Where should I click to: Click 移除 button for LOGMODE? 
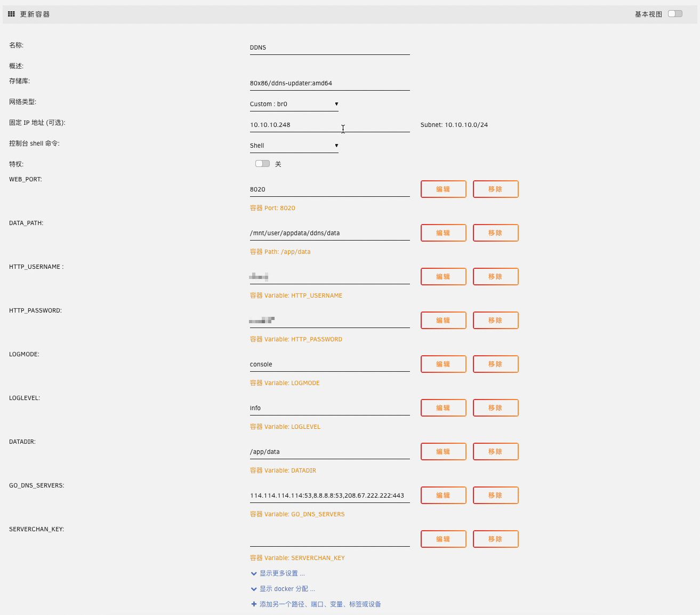point(496,364)
